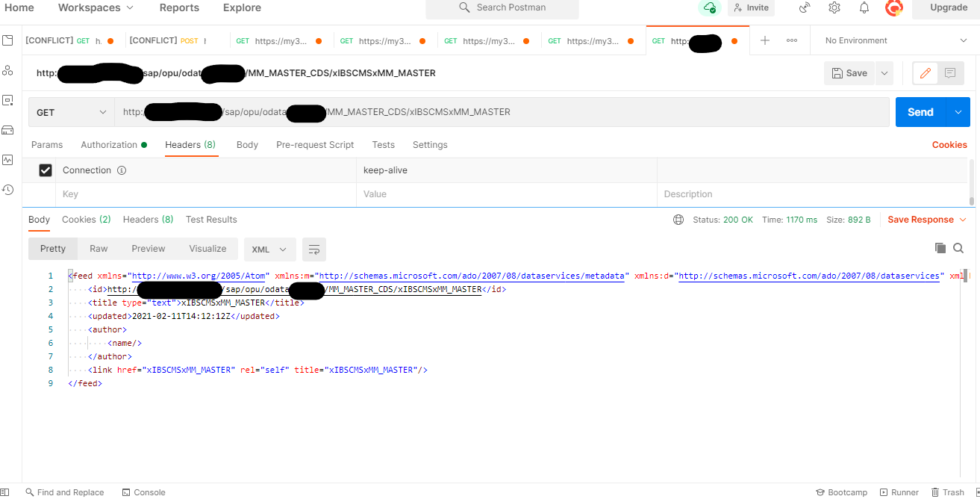The image size is (980, 499).
Task: Switch to the Pre-request Script tab
Action: tap(314, 144)
